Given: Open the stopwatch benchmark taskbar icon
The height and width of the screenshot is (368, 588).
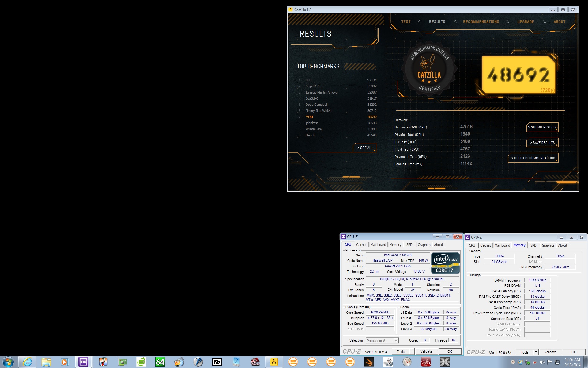Looking at the screenshot, I should coord(179,362).
